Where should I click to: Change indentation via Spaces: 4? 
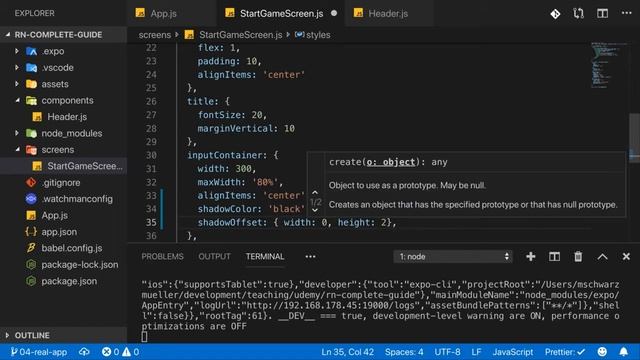(404, 351)
